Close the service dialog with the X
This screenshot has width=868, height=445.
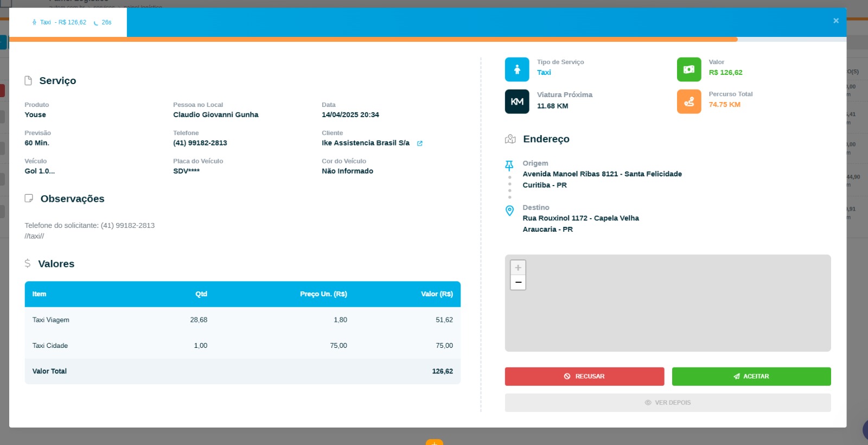tap(835, 21)
